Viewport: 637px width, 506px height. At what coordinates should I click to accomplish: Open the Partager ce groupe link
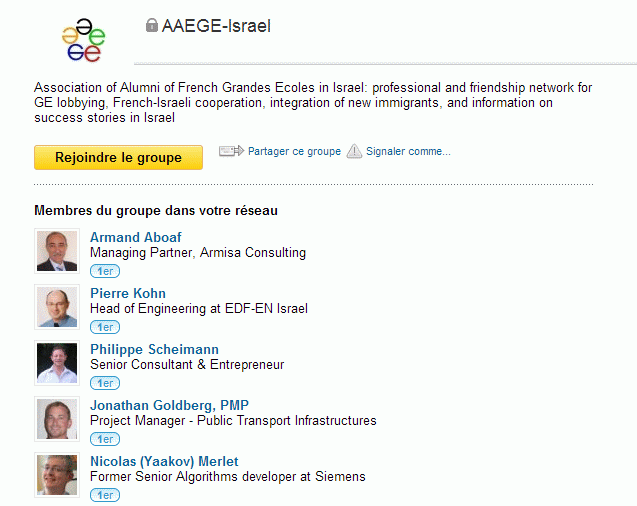coord(294,151)
